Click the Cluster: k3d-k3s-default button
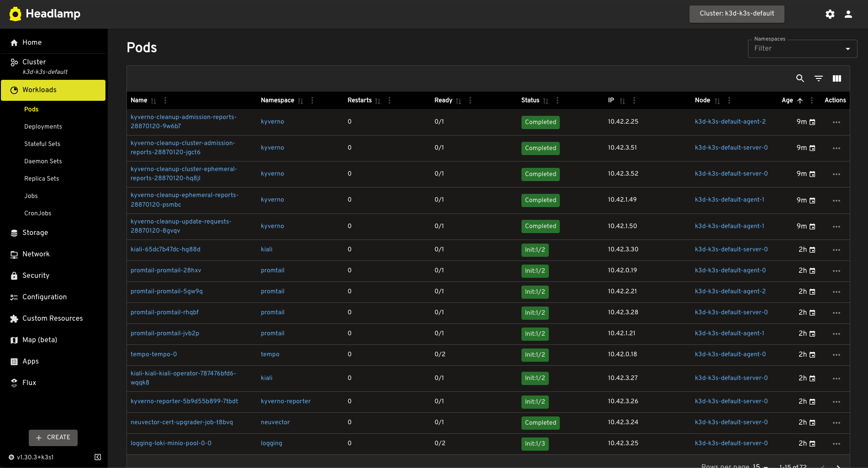This screenshot has height=468, width=868. [x=736, y=14]
